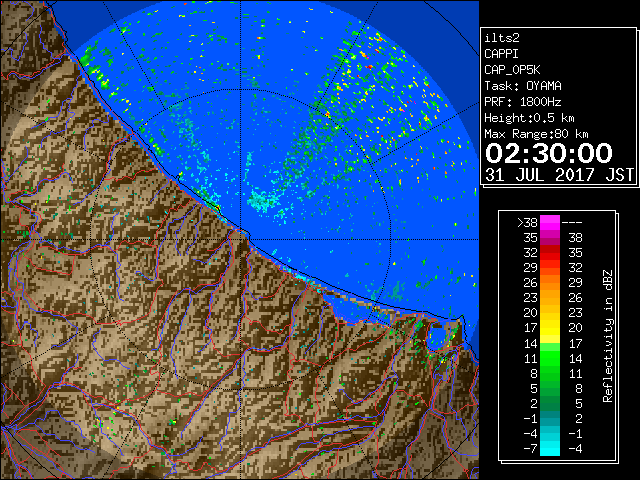Pick the magenta swatch beside ">38"
The width and height of the screenshot is (640, 480).
point(550,222)
